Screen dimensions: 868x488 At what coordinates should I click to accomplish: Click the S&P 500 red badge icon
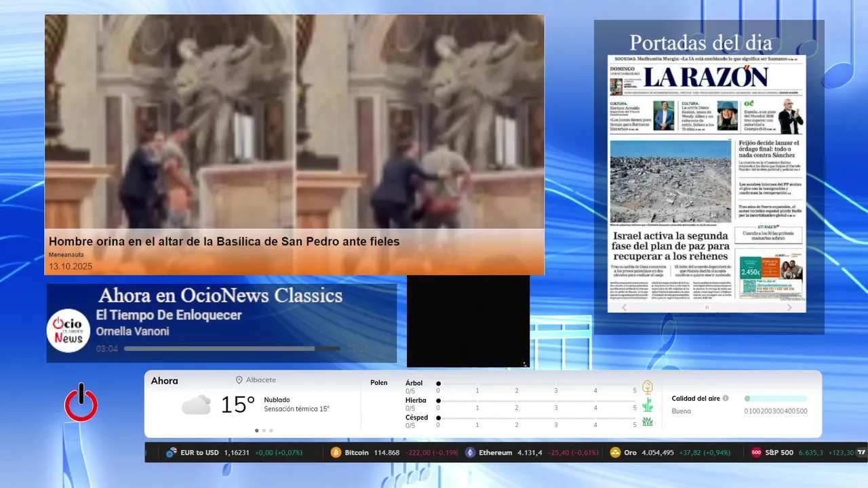[x=757, y=452]
